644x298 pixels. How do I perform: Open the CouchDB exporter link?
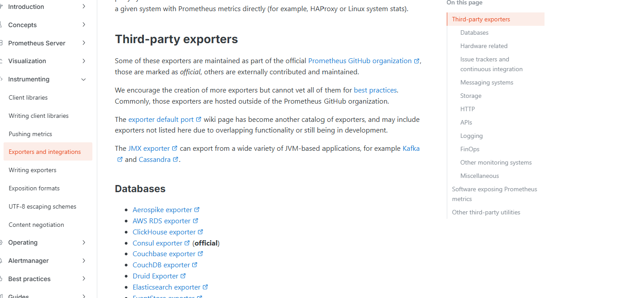[161, 265]
